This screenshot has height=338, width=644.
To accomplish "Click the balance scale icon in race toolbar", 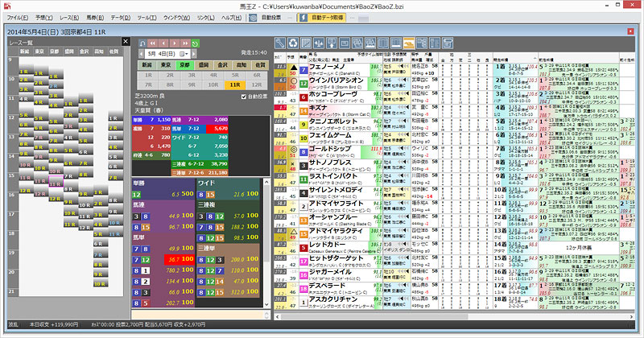I will [319, 43].
